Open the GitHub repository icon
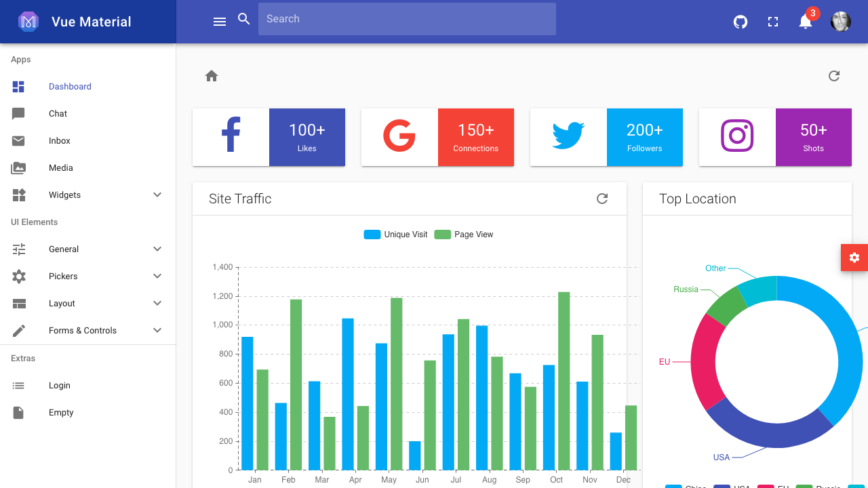The image size is (868, 488). (x=740, y=22)
